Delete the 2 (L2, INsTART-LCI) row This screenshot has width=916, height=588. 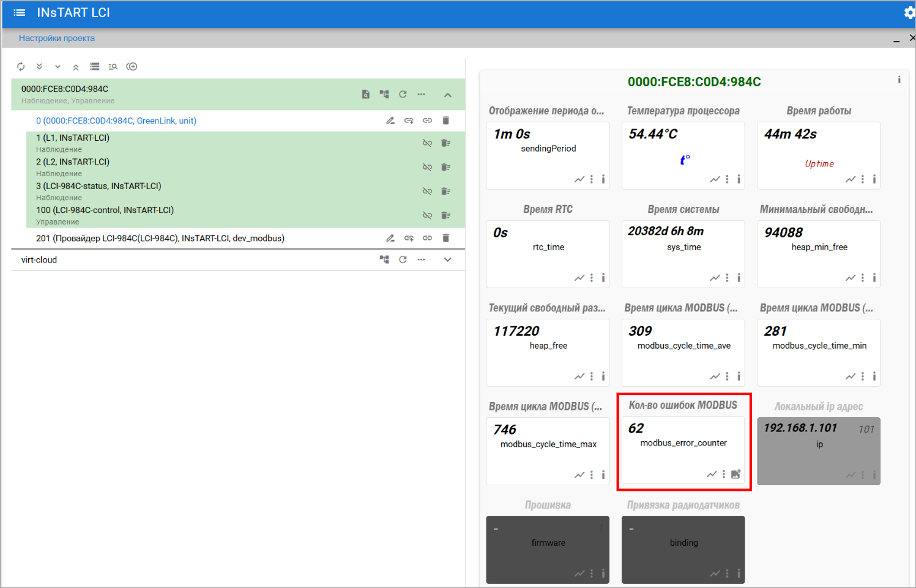click(445, 167)
